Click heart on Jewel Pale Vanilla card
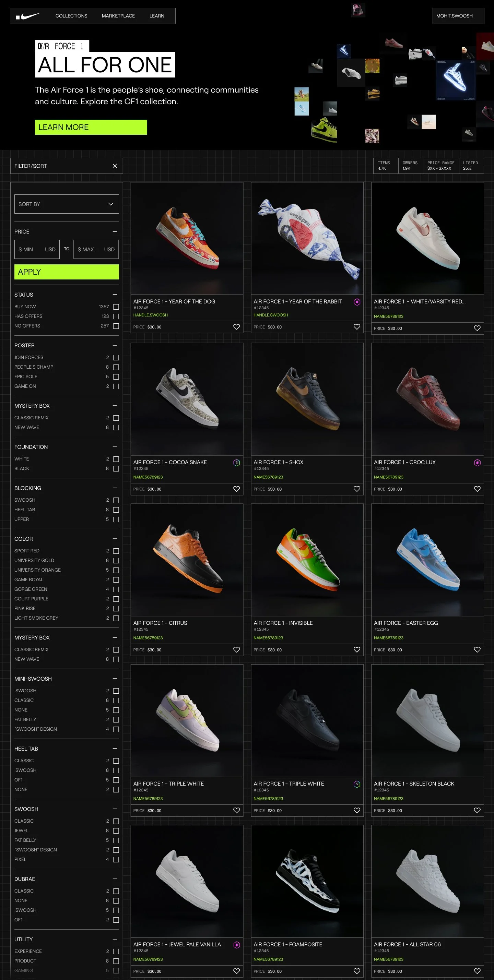Screen dimensions: 494x980 236,971
